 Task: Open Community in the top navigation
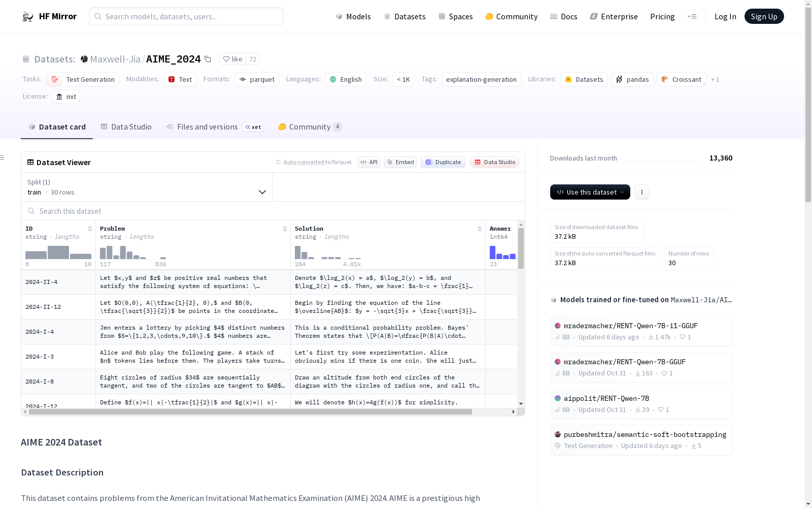pyautogui.click(x=512, y=16)
